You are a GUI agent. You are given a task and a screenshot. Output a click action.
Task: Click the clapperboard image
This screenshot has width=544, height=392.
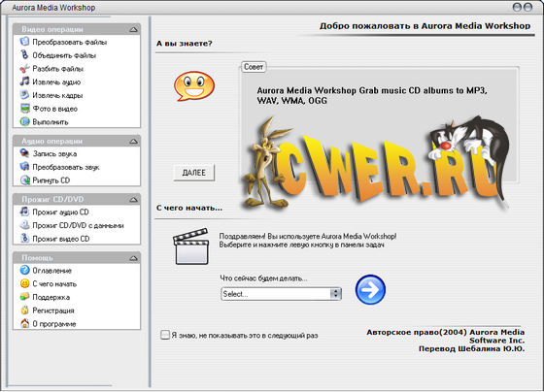pos(191,246)
